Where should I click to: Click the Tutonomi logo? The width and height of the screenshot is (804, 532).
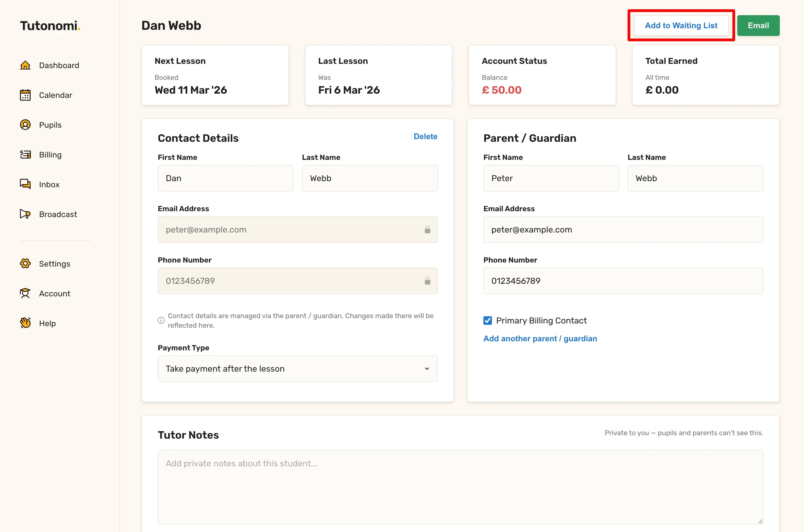click(x=50, y=26)
